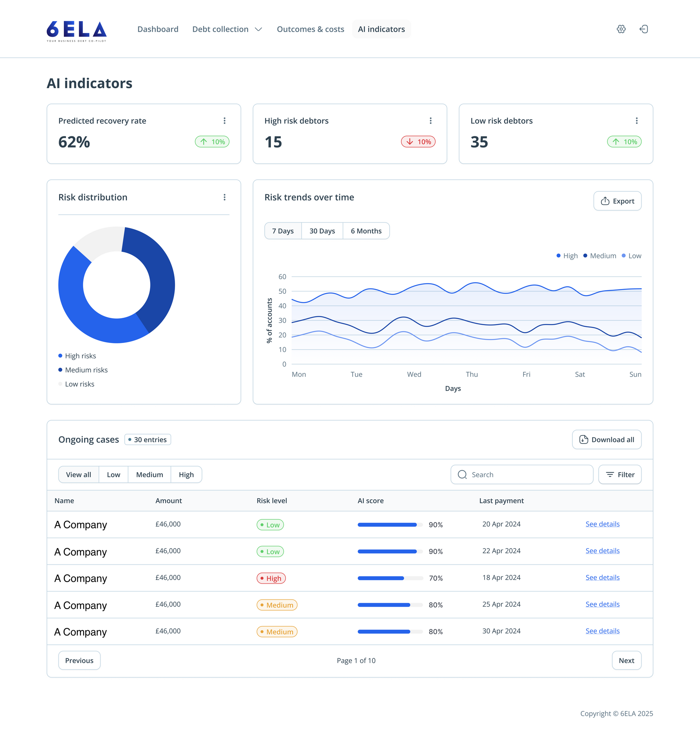This screenshot has height=749, width=700.
Task: Open the Filter dropdown in Ongoing cases
Action: [619, 474]
